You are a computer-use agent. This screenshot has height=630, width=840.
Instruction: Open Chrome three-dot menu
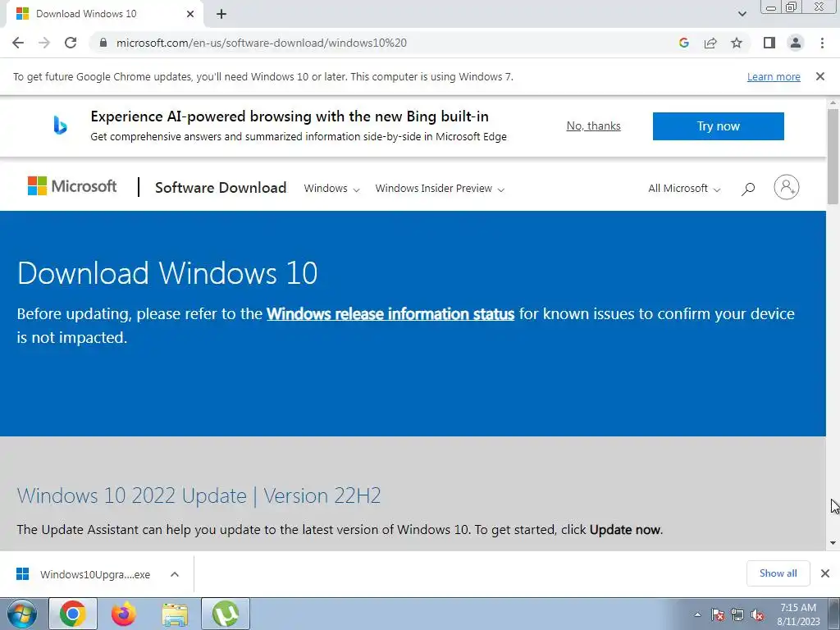tap(822, 43)
